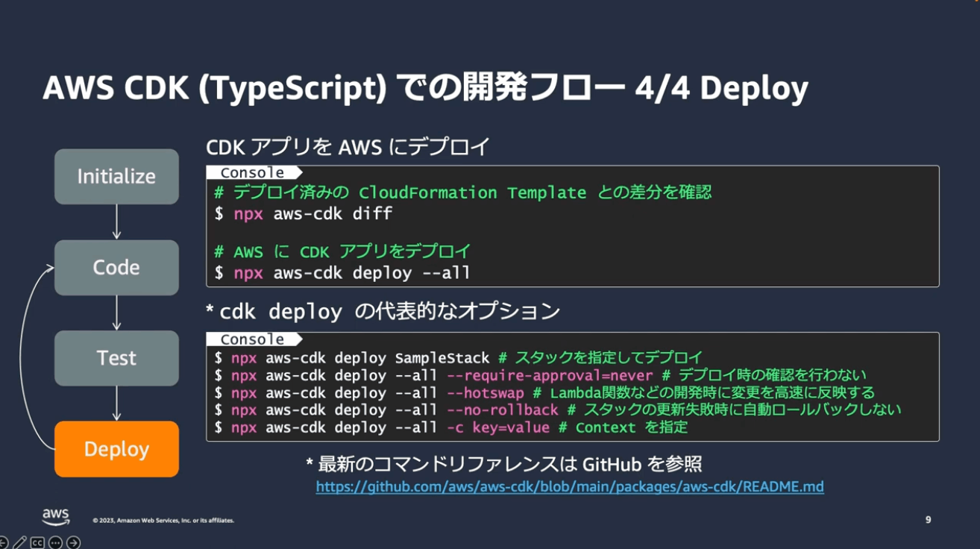Screen dimensions: 980x549
Task: Click the '-c key=value' option text
Action: [x=497, y=427]
